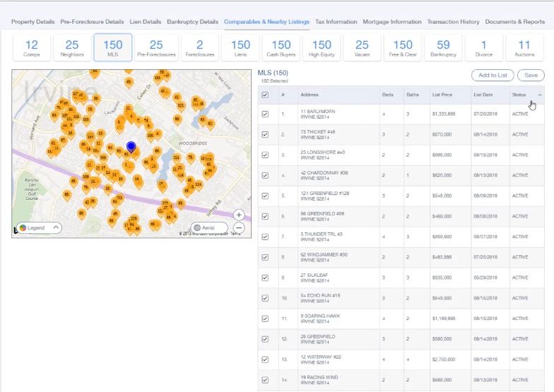Zoom in on the map with plus button
Viewport: 554px width, 392px height.
point(239,215)
